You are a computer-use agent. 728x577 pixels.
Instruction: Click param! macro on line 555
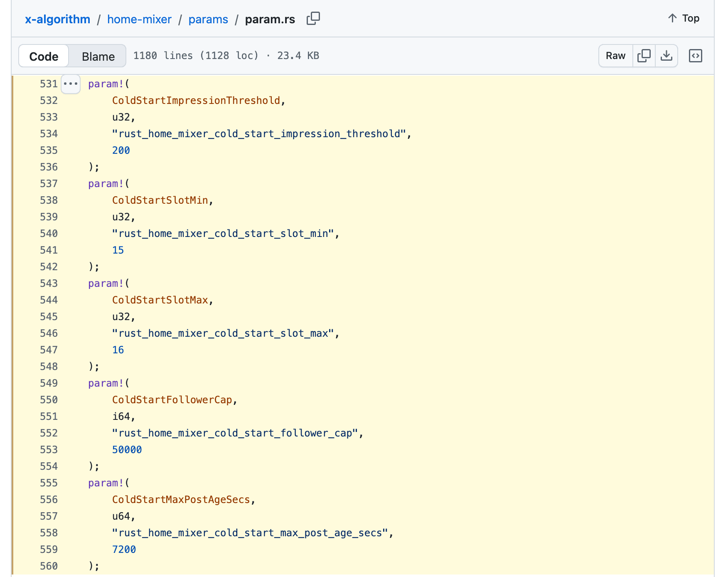[106, 483]
